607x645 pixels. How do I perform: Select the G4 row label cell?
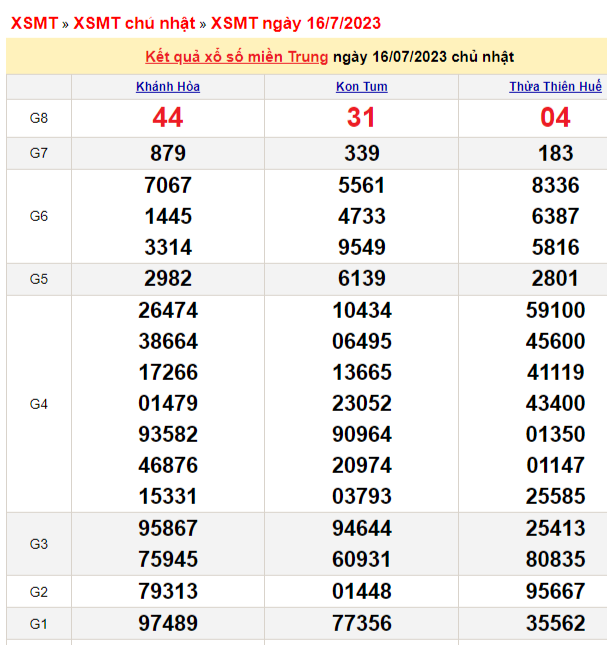click(x=39, y=404)
